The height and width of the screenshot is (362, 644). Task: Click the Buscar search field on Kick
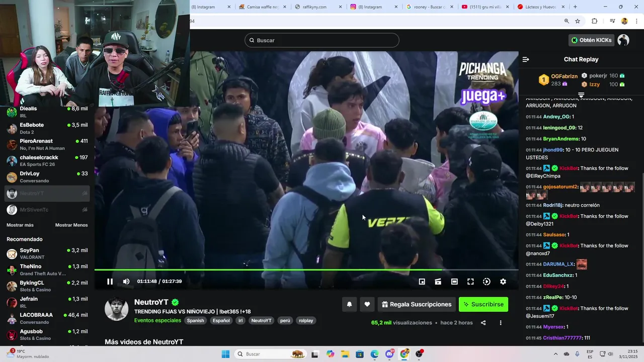(322, 40)
